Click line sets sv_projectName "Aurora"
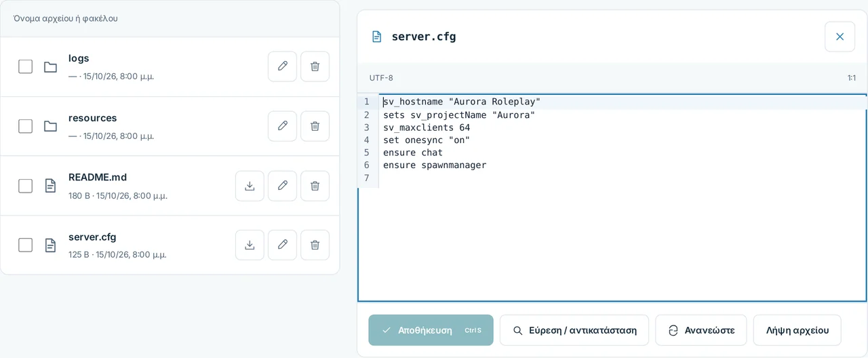The height and width of the screenshot is (358, 868). (x=459, y=115)
